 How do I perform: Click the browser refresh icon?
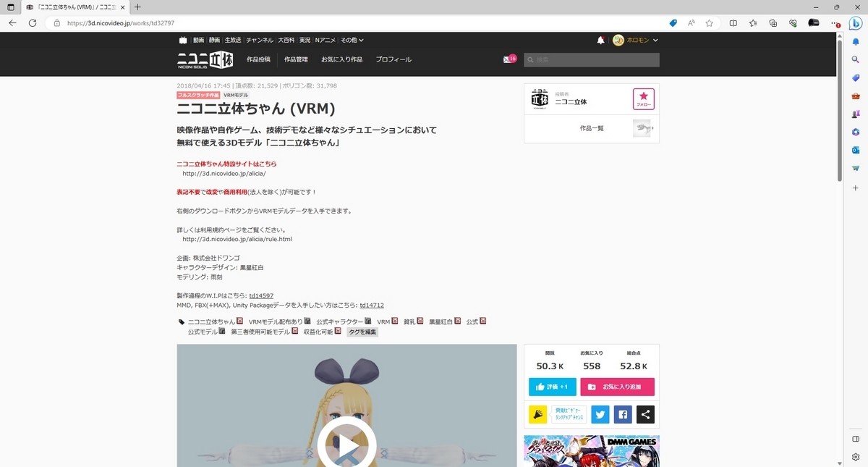(x=33, y=23)
